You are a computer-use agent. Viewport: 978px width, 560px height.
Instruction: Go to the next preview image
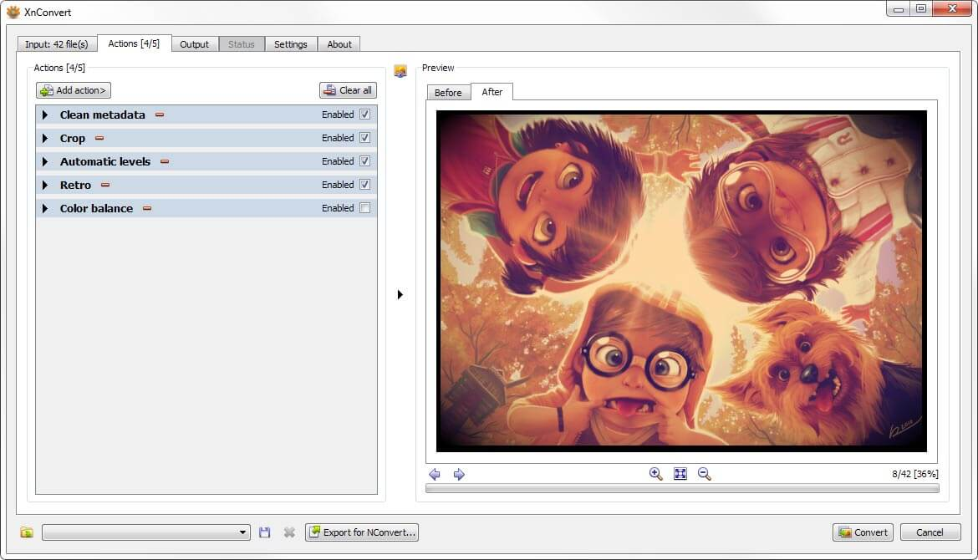pos(458,474)
